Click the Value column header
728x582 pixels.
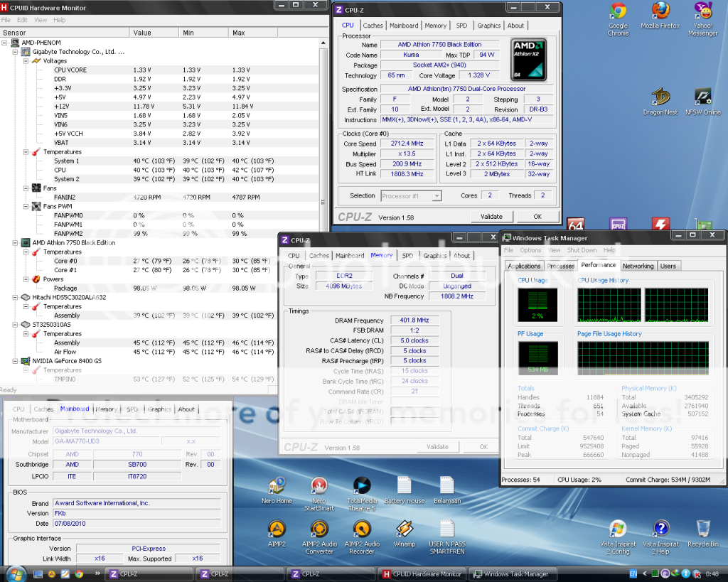click(154, 33)
